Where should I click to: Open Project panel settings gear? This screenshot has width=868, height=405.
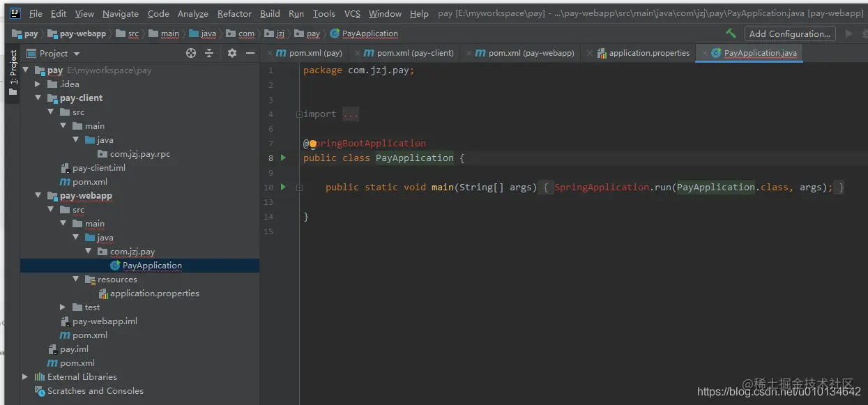pos(232,53)
